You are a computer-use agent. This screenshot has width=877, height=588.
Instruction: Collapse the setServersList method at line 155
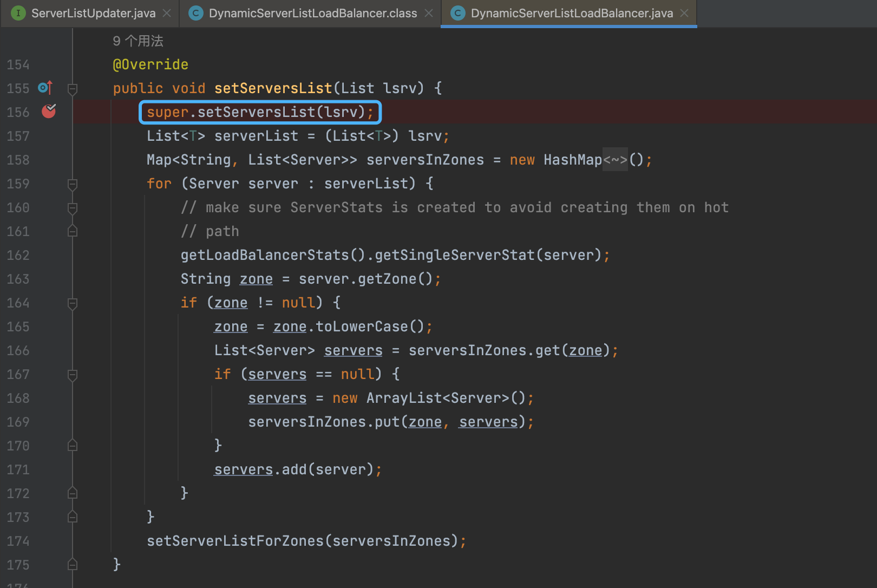click(x=73, y=88)
